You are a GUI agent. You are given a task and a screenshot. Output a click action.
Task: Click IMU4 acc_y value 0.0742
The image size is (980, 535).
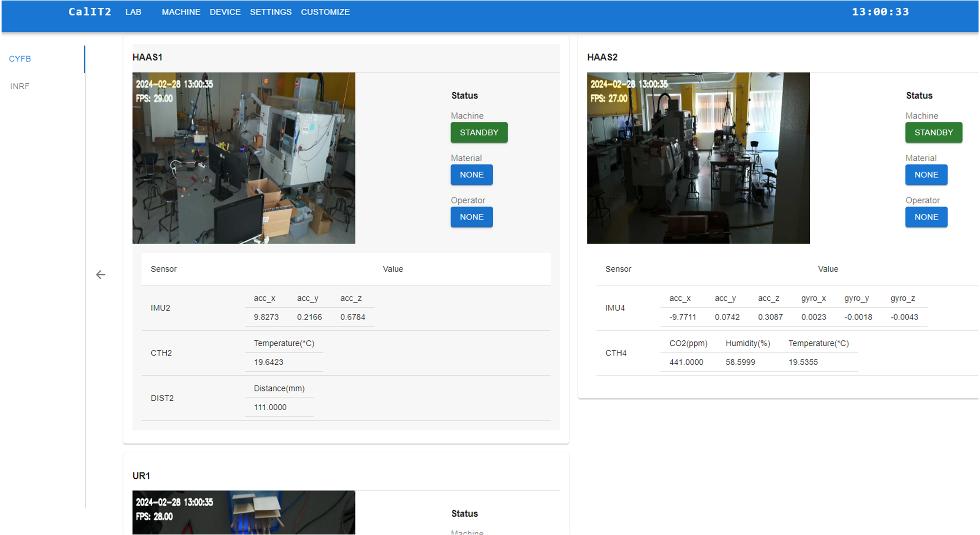(727, 317)
